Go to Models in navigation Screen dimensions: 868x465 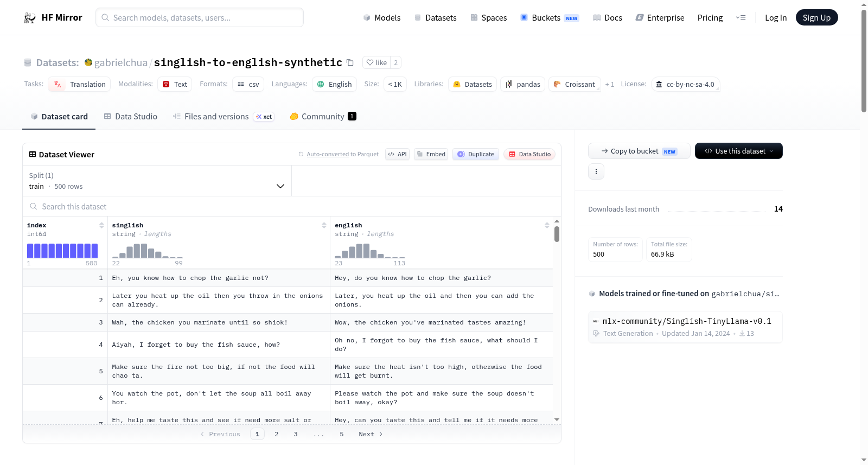pyautogui.click(x=382, y=18)
